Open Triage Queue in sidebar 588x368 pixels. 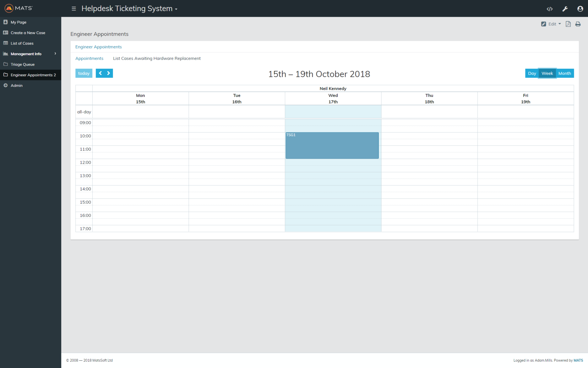[22, 64]
